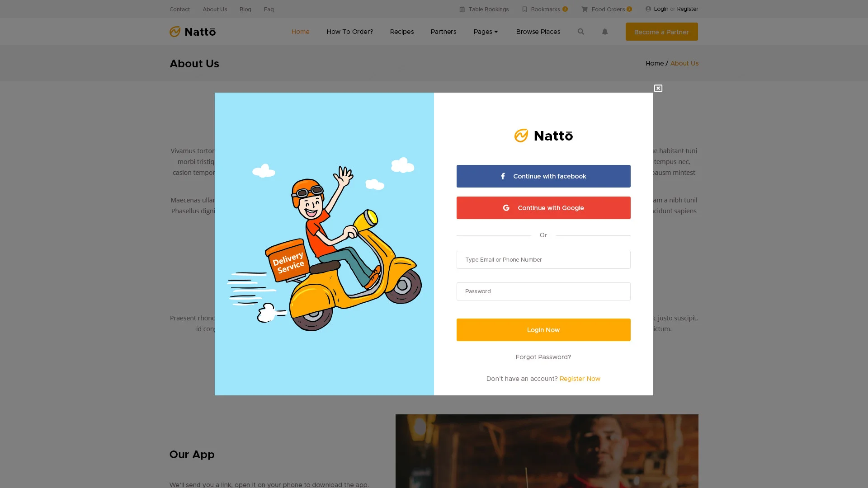Focus the Email or Phone Number field
The height and width of the screenshot is (488, 868).
coord(543,260)
